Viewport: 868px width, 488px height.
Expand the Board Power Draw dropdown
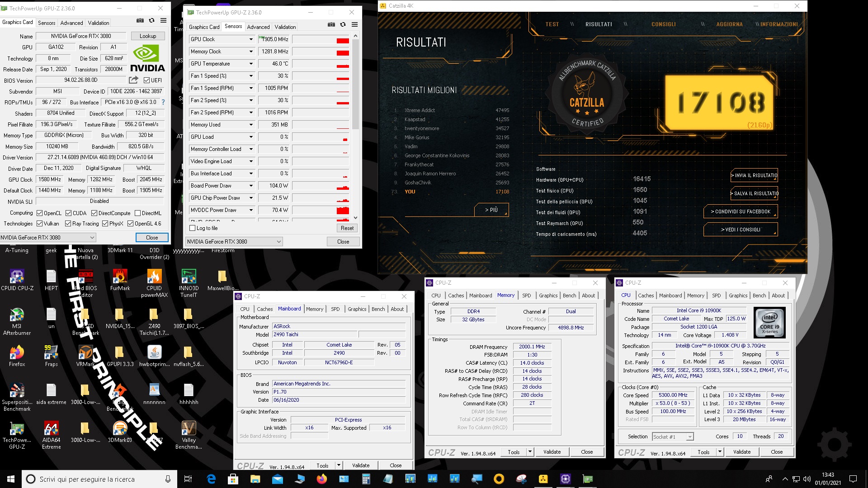pos(251,186)
